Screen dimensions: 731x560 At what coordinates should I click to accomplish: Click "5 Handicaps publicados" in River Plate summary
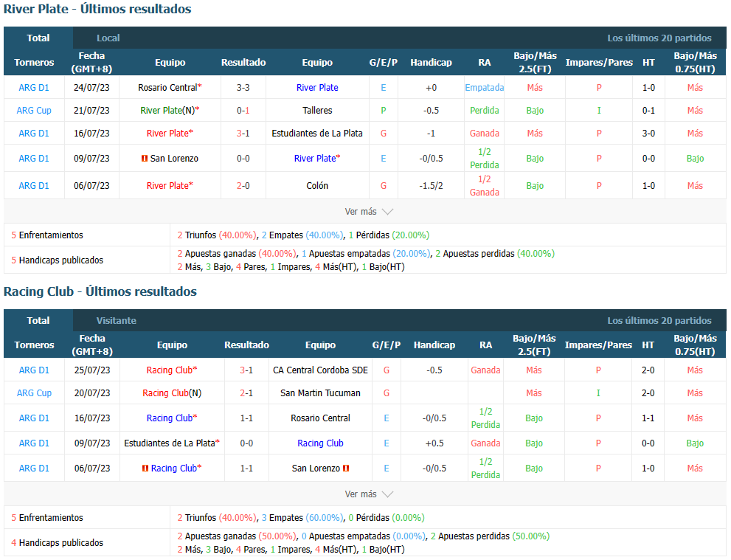(58, 260)
